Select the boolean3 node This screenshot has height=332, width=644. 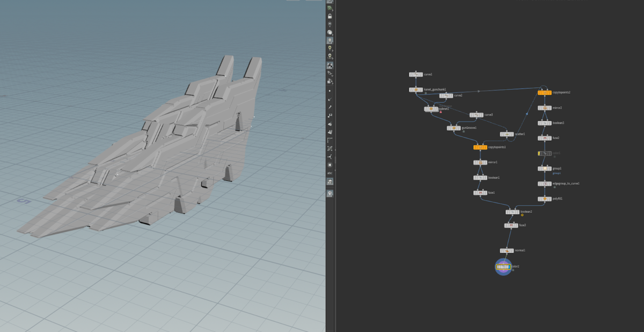545,123
